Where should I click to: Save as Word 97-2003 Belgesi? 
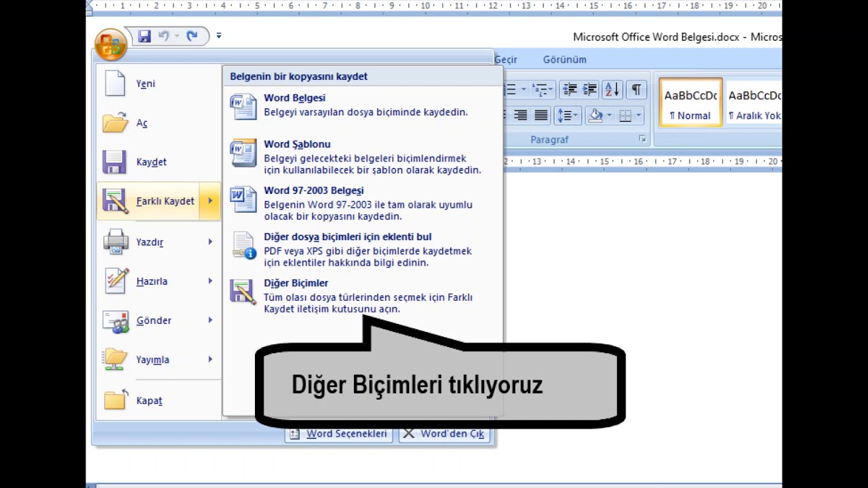(362, 203)
